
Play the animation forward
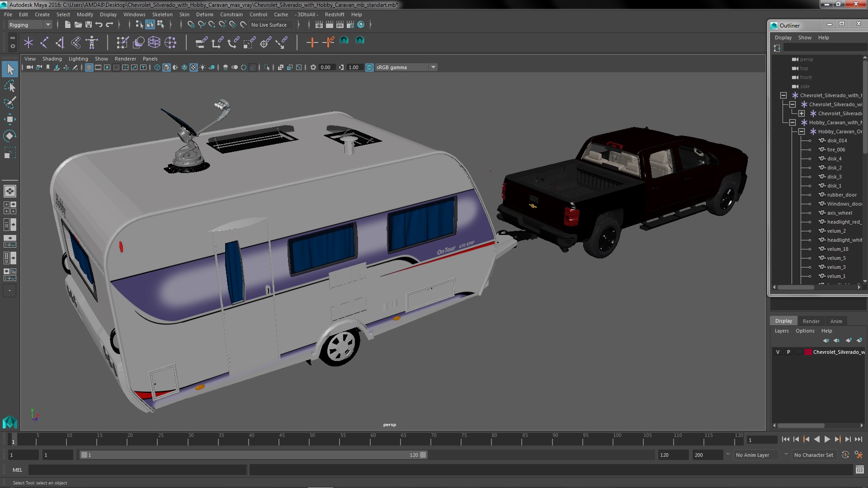(827, 439)
